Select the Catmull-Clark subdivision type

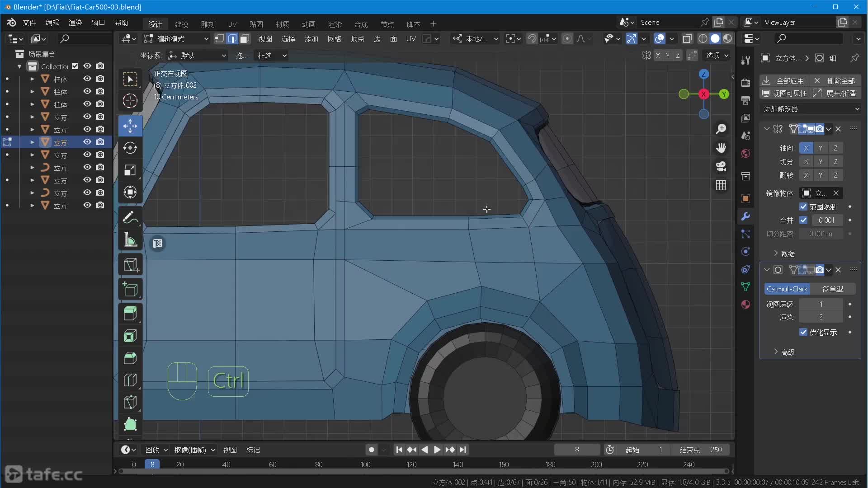pyautogui.click(x=787, y=289)
